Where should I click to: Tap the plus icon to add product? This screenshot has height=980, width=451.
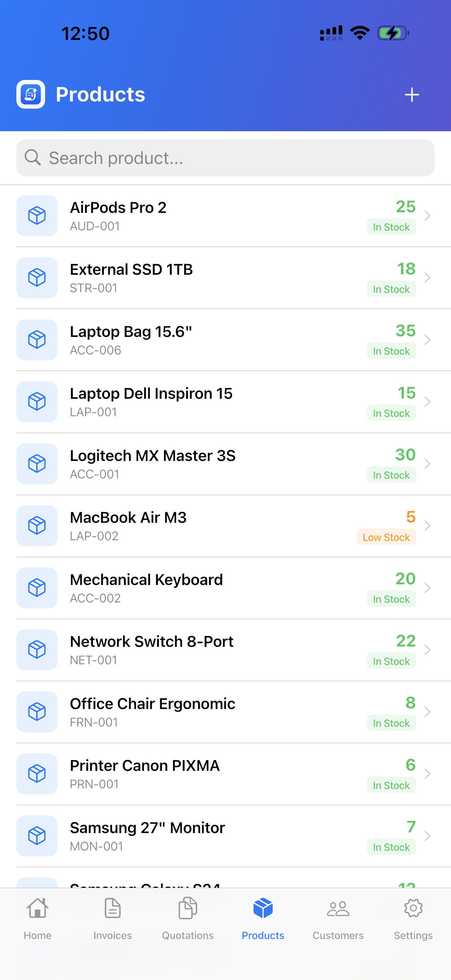tap(411, 95)
